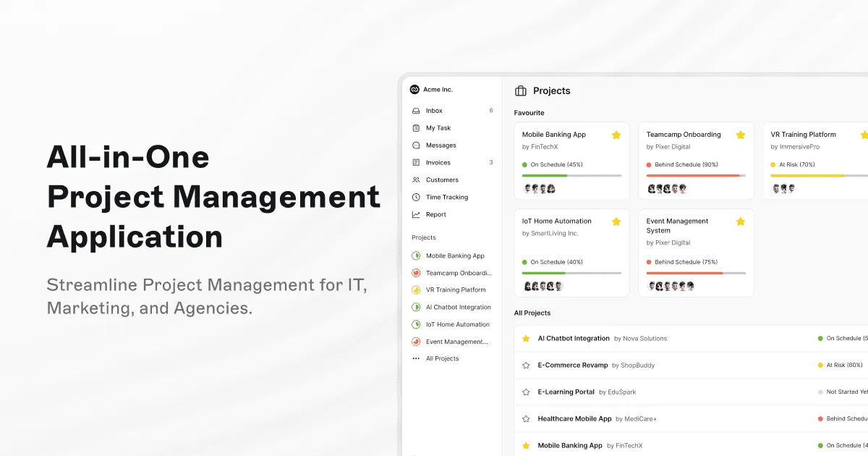This screenshot has height=456, width=868.
Task: Select the My Task sidebar icon
Action: pos(414,127)
